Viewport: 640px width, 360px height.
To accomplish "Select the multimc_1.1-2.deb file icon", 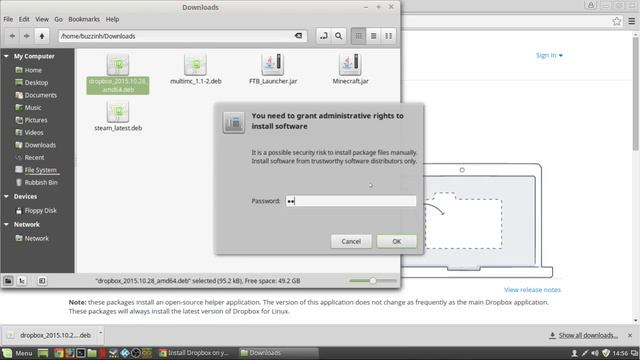I will (x=195, y=64).
